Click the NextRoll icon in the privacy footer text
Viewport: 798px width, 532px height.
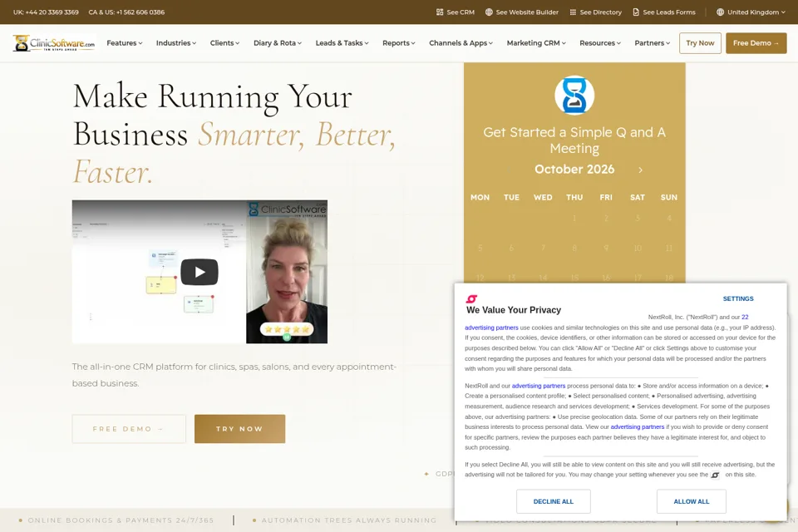pos(715,475)
